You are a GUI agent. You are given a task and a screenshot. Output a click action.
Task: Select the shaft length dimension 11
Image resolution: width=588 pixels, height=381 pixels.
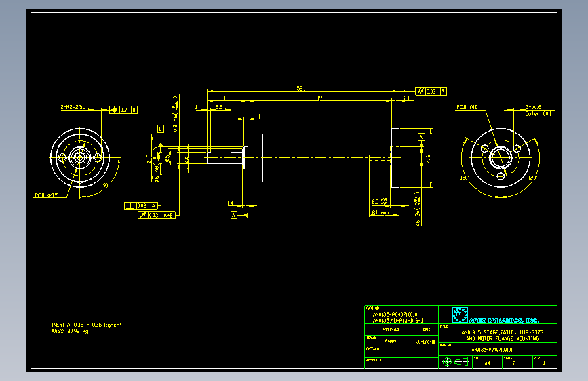coord(226,98)
